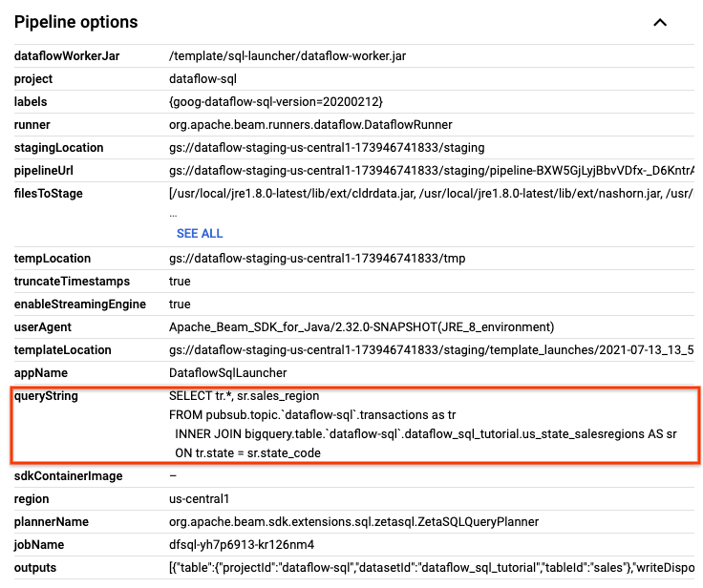
Task: Click the SEE ALL link
Action: 200,233
